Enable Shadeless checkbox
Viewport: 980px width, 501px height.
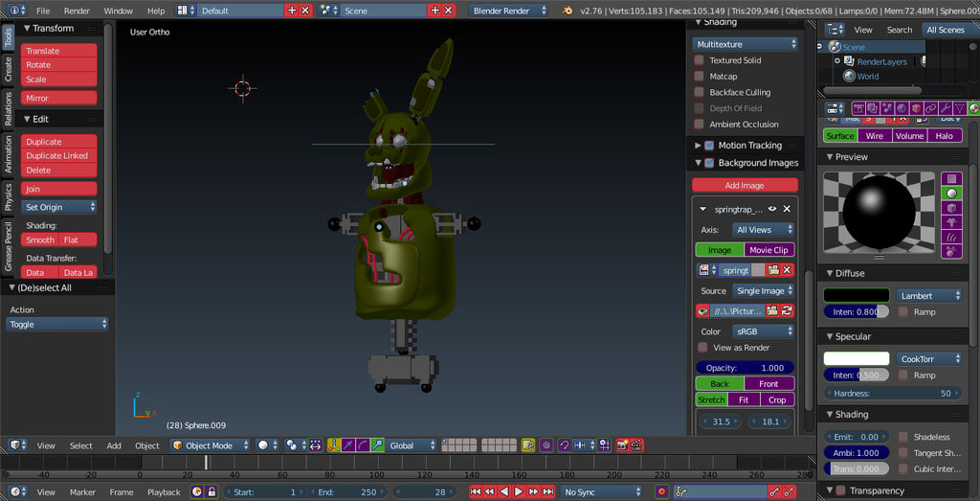click(x=903, y=437)
